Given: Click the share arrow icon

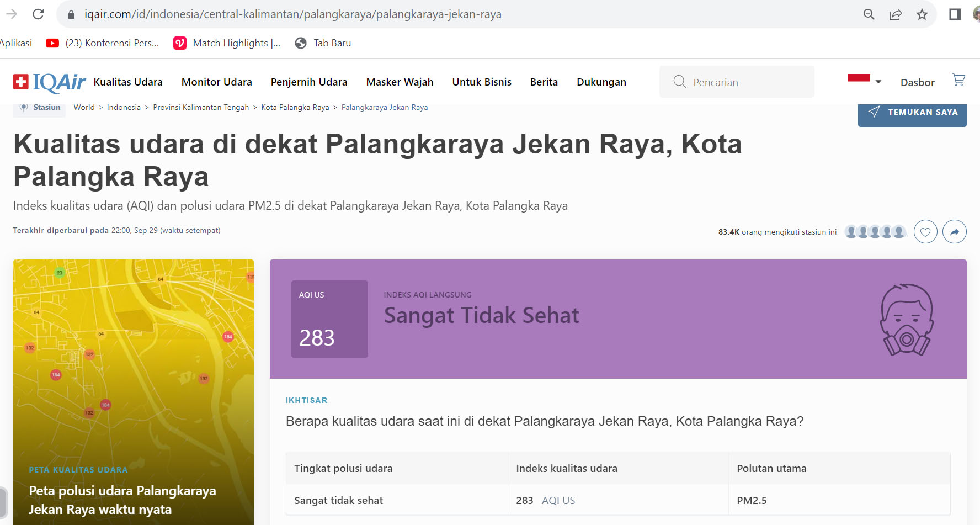Looking at the screenshot, I should [x=954, y=232].
